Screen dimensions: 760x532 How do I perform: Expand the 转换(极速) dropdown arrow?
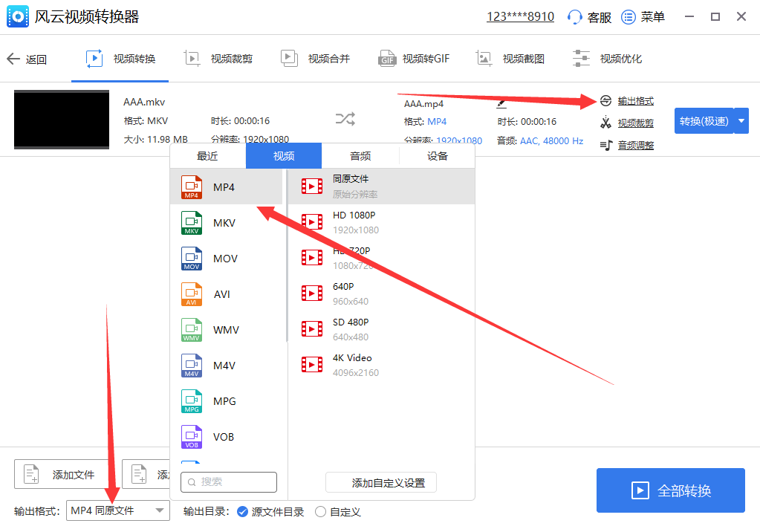click(741, 121)
